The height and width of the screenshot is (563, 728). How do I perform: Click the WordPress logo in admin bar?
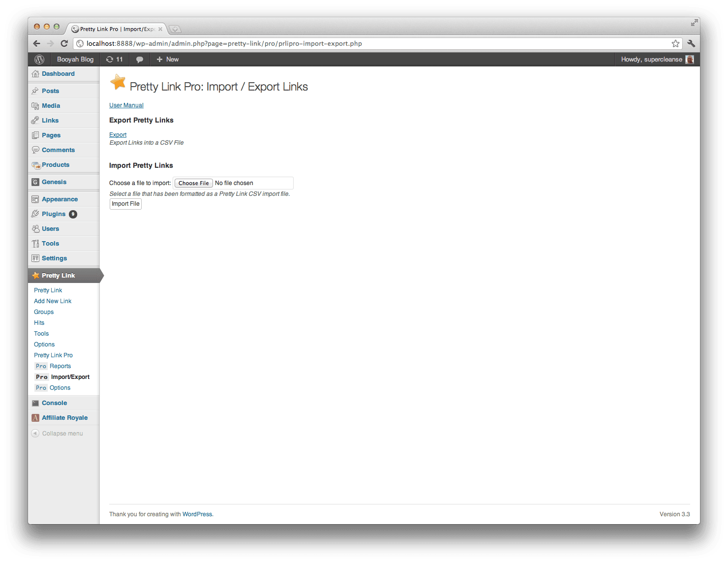coord(39,60)
